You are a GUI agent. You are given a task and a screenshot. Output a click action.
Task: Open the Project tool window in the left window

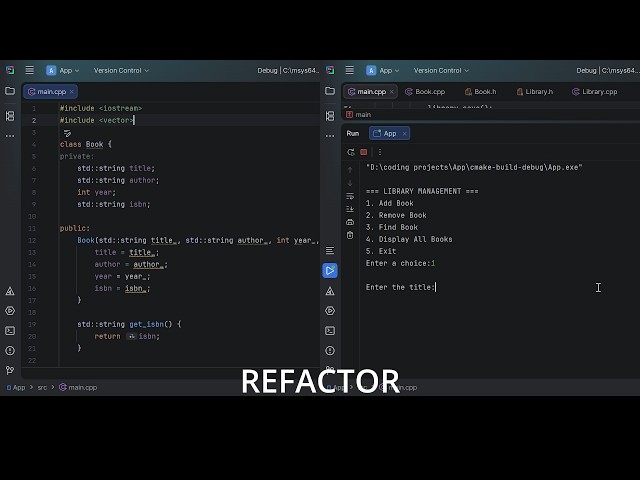point(10,91)
